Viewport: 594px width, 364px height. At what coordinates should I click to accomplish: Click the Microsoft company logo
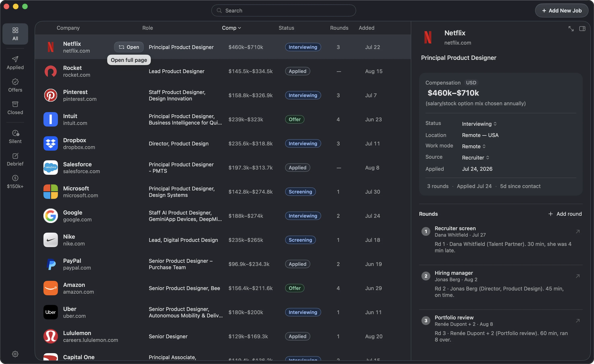(x=51, y=192)
